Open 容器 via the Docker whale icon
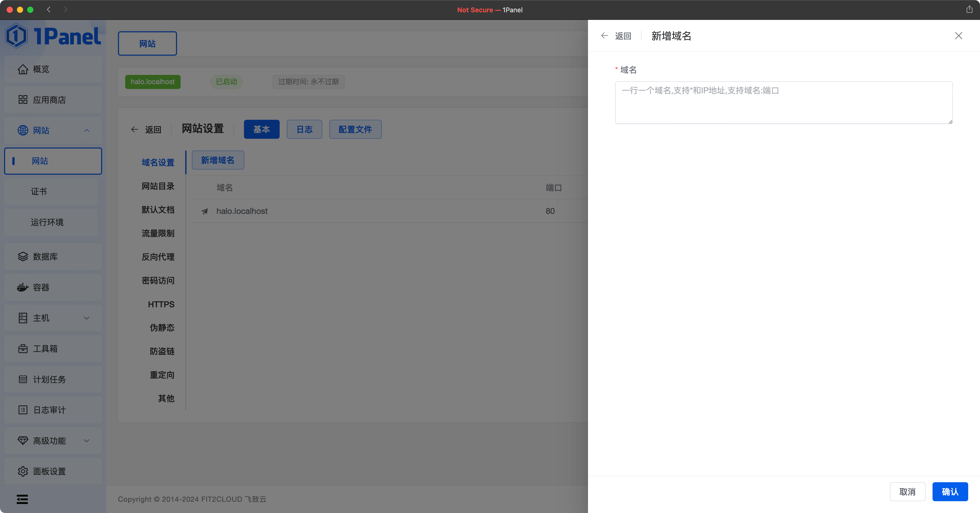Screen dimensions: 980x513 point(23,288)
